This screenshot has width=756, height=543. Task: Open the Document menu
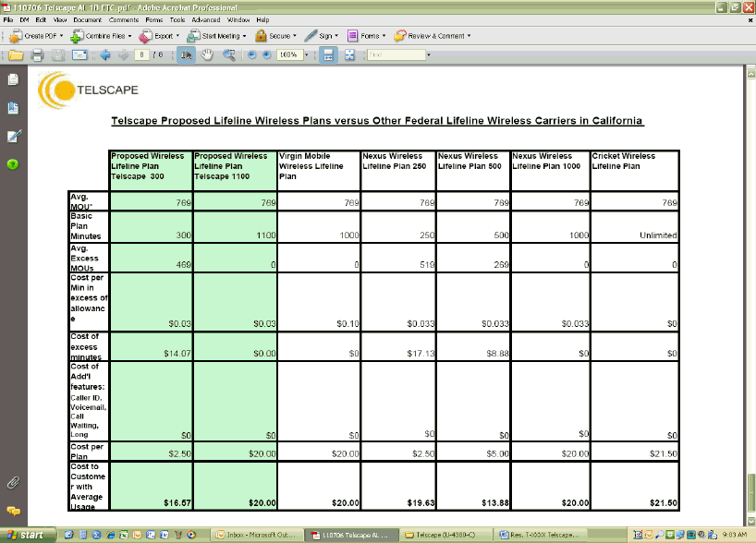pos(87,20)
